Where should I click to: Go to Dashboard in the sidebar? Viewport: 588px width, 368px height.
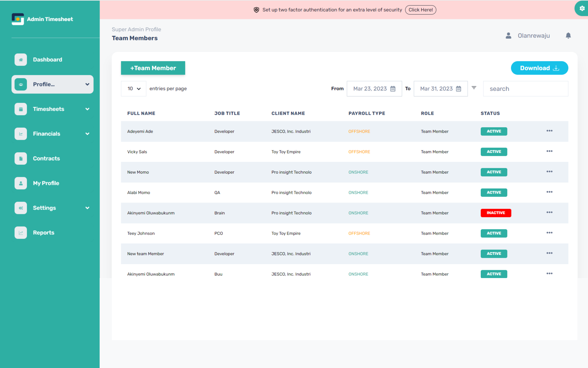47,59
